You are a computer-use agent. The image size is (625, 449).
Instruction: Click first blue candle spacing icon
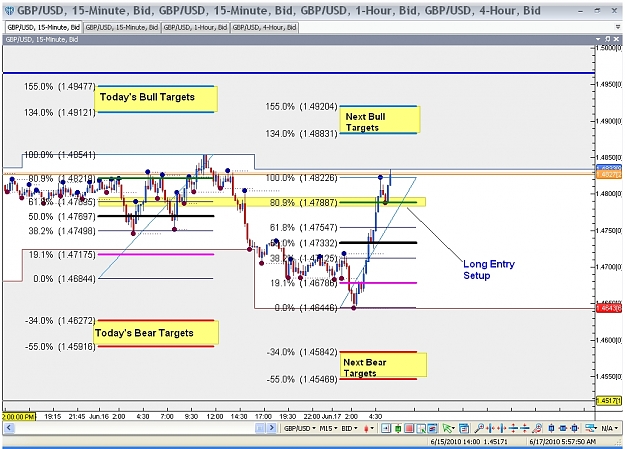click(551, 429)
